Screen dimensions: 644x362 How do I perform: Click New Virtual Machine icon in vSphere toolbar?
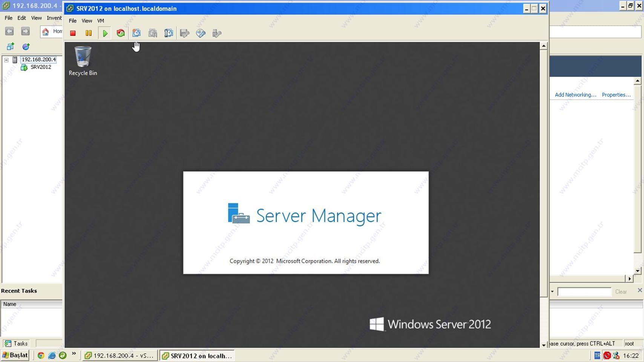[10, 46]
